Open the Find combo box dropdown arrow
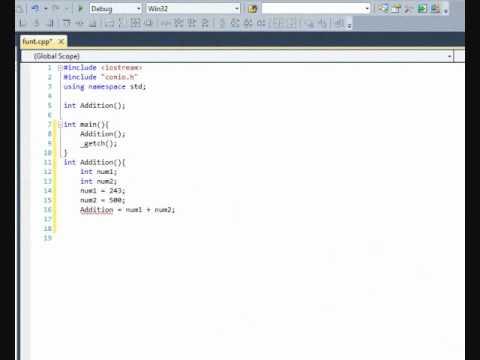The image size is (480, 360). pos(367,8)
